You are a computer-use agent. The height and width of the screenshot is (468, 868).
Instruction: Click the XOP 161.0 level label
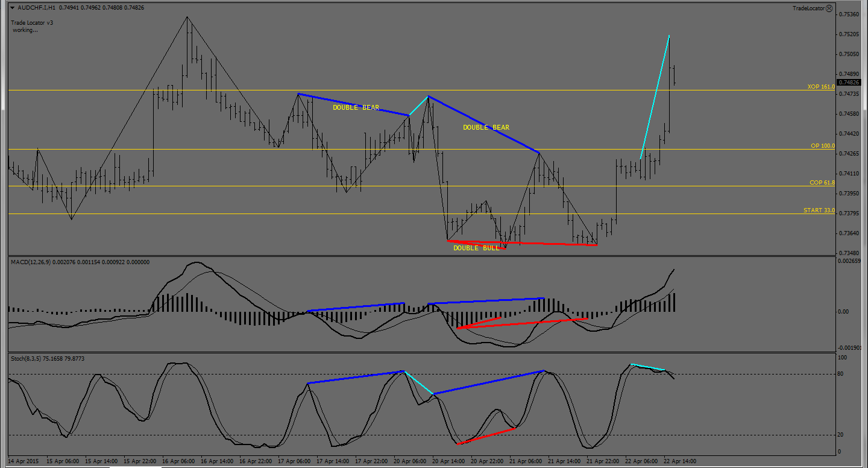pyautogui.click(x=821, y=87)
